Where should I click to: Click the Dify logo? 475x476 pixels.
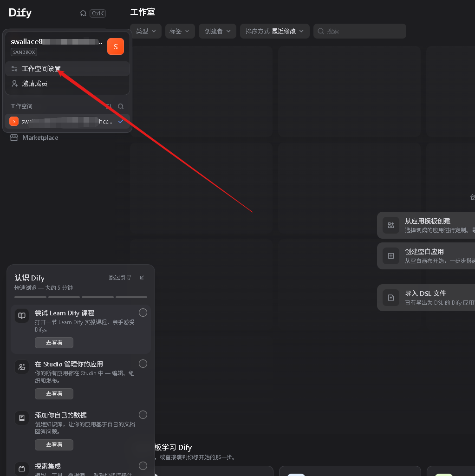point(20,13)
